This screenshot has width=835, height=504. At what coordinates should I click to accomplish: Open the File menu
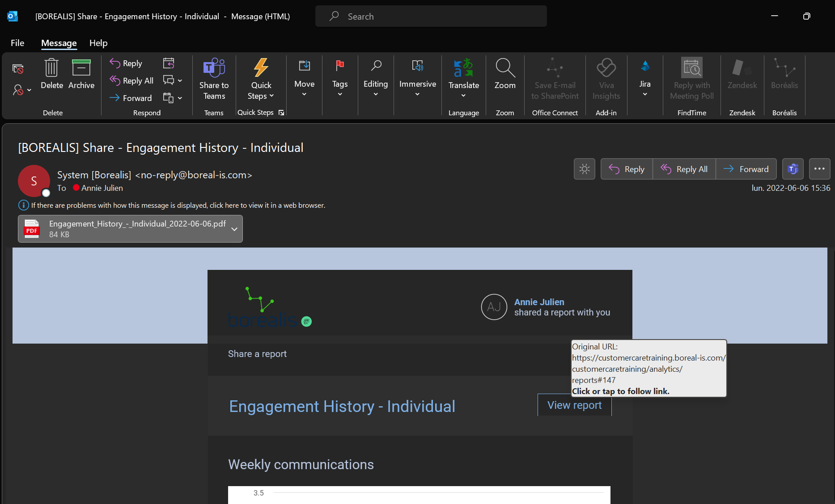(17, 43)
